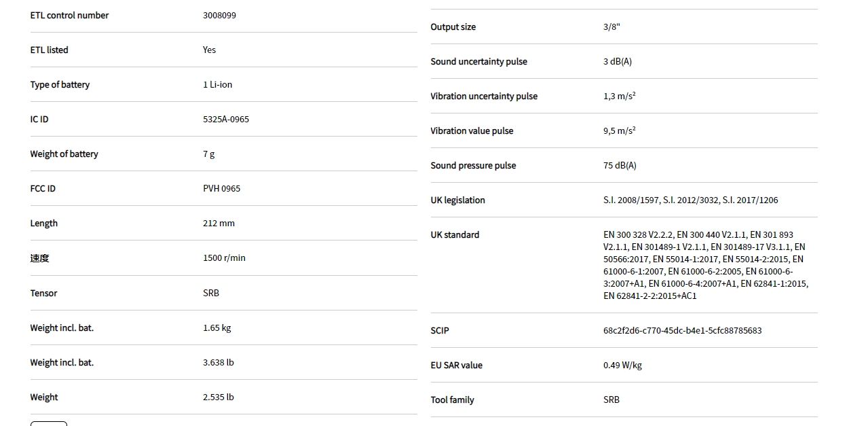Click the SCIP identifier code value
The image size is (868, 426).
pos(682,330)
